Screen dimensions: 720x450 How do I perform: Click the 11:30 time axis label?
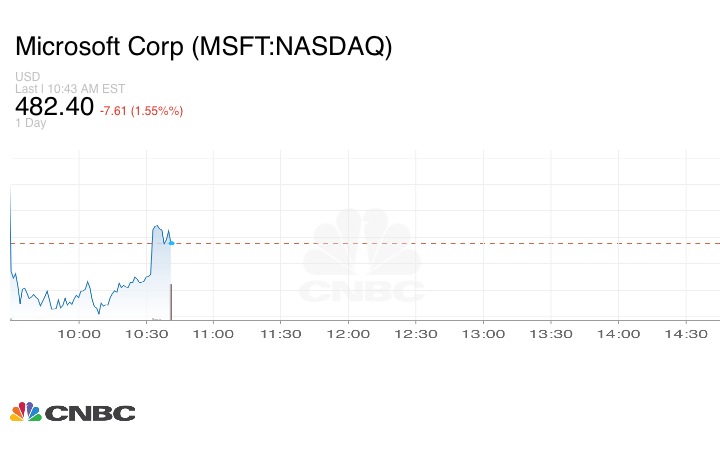click(x=281, y=334)
